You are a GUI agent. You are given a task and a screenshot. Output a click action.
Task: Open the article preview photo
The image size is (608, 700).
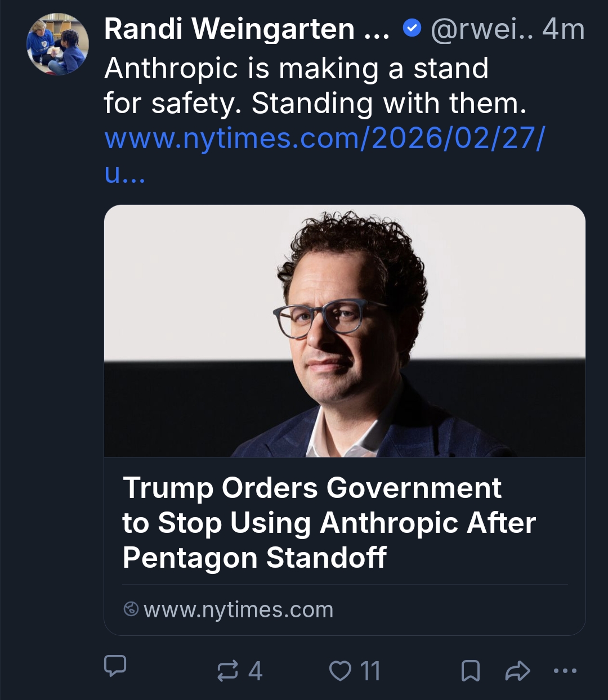click(x=345, y=331)
